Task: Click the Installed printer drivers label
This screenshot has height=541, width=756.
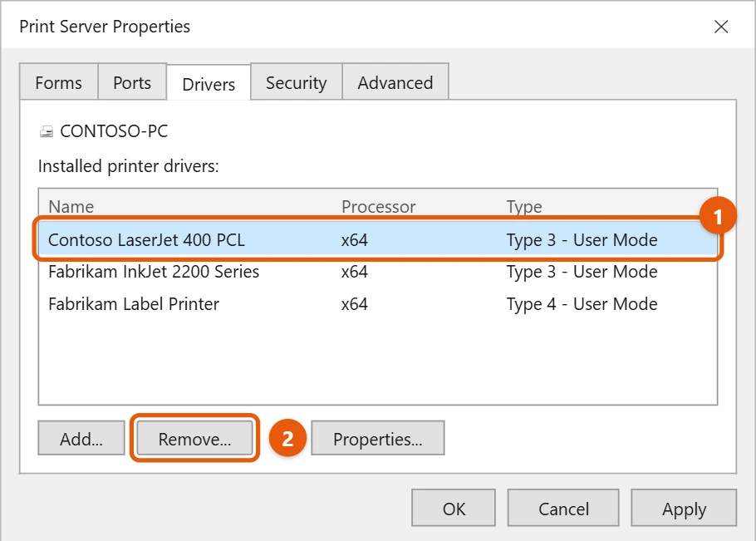Action: (x=128, y=166)
